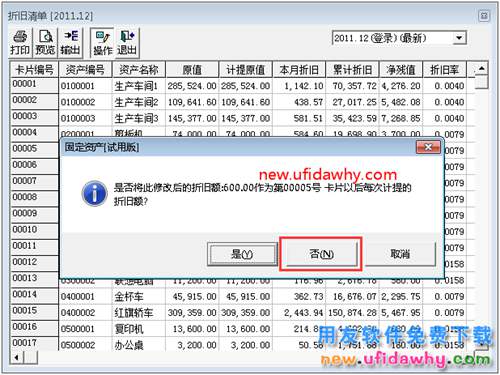Click the 是(Y) button
Viewport: 500px width, 375px height.
click(x=242, y=254)
